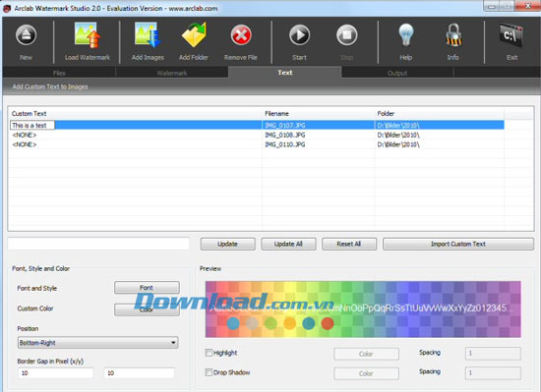Click the custom text input box
This screenshot has height=392, width=541.
point(98,244)
